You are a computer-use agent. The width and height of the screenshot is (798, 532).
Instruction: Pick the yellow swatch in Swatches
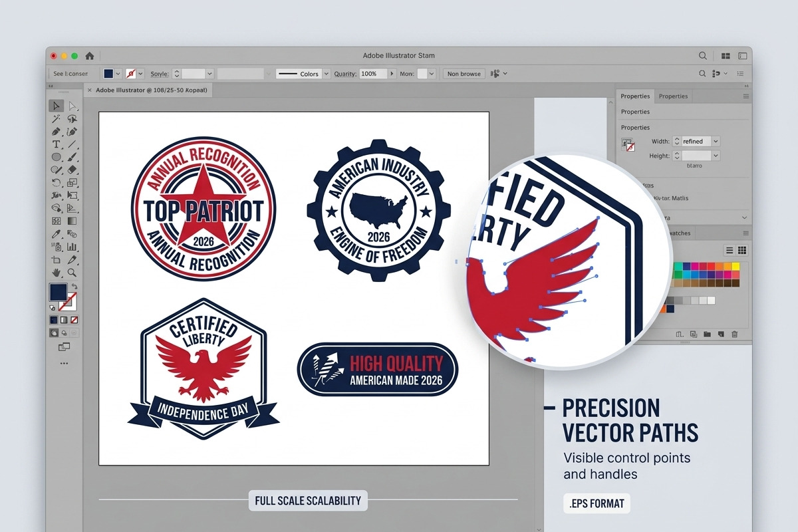tap(735, 266)
